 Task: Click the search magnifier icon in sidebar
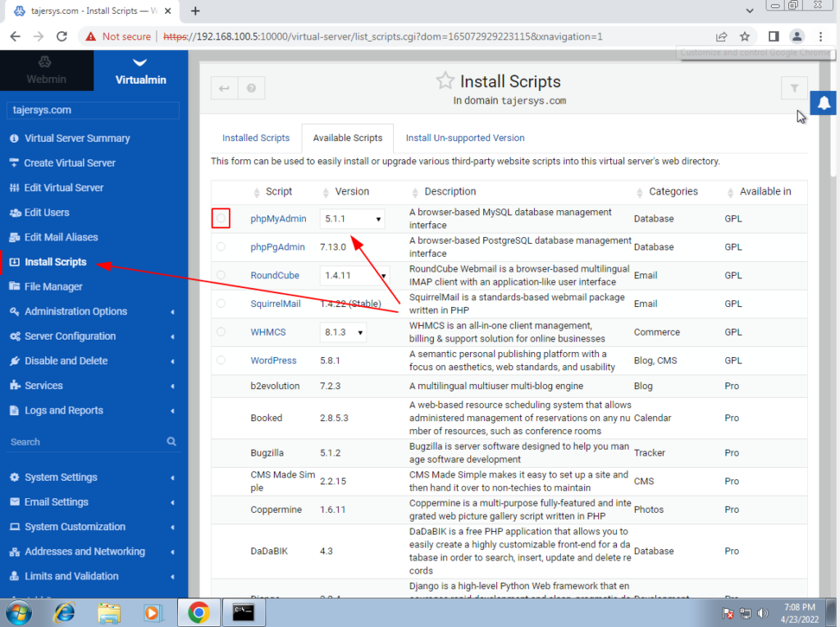[171, 442]
